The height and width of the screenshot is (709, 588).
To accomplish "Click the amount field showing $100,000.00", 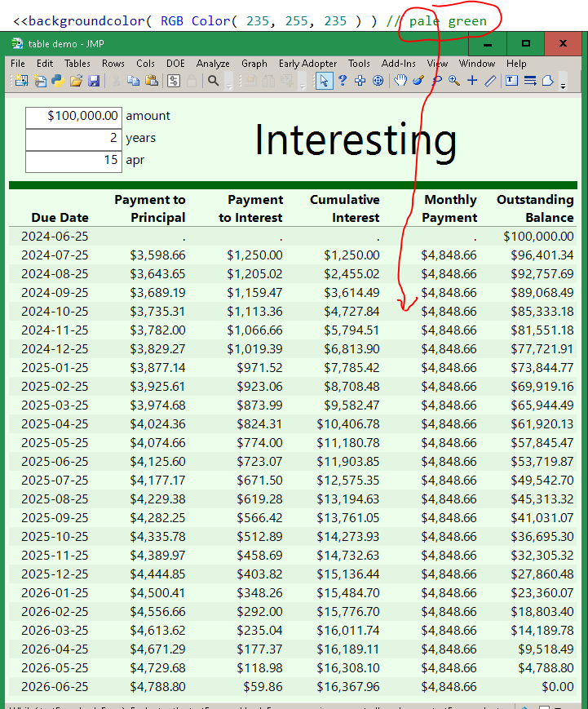I will (73, 117).
